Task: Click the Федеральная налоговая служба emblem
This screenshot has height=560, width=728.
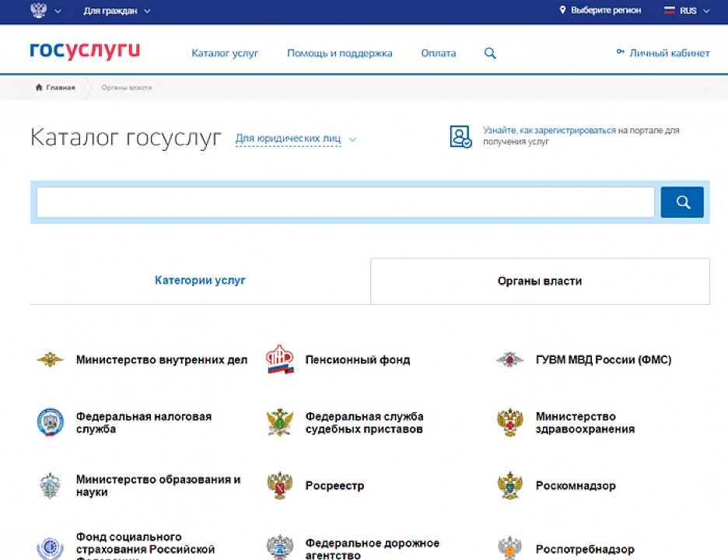Action: (50, 422)
